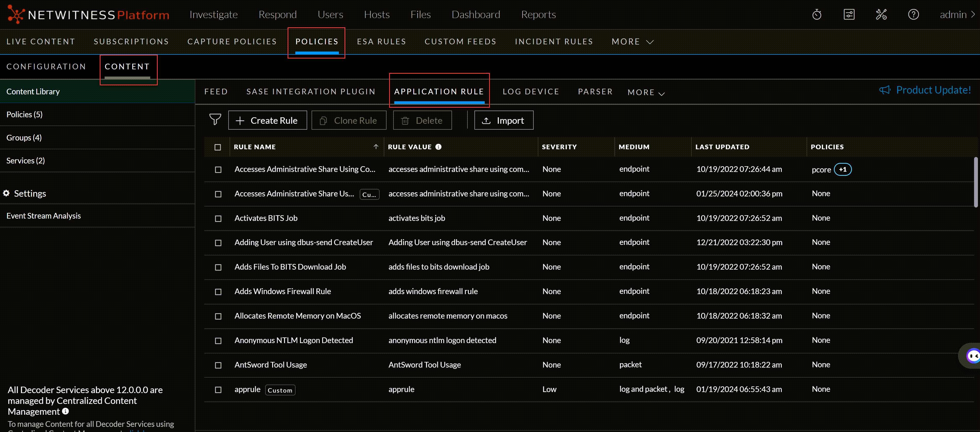Screen dimensions: 980x432
Task: Click the Import button
Action: [504, 120]
